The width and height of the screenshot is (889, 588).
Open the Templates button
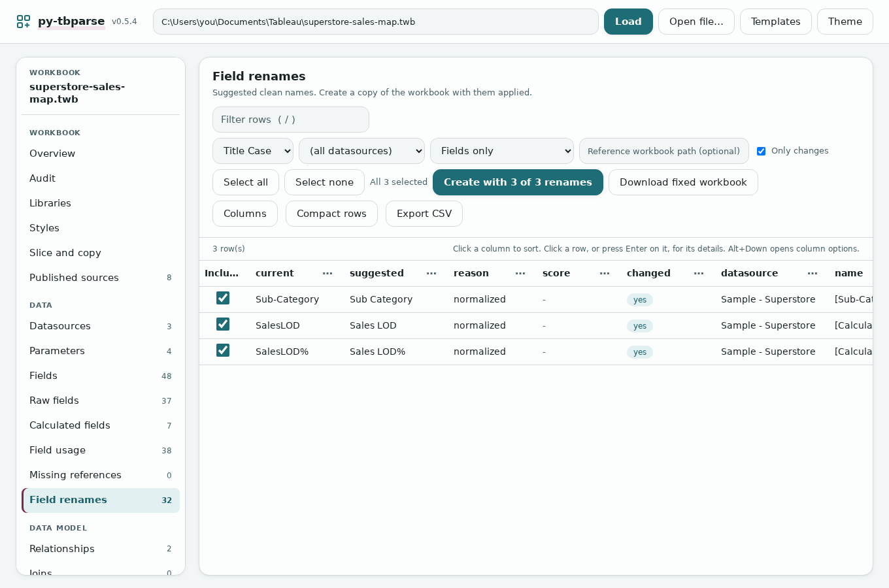(x=776, y=22)
